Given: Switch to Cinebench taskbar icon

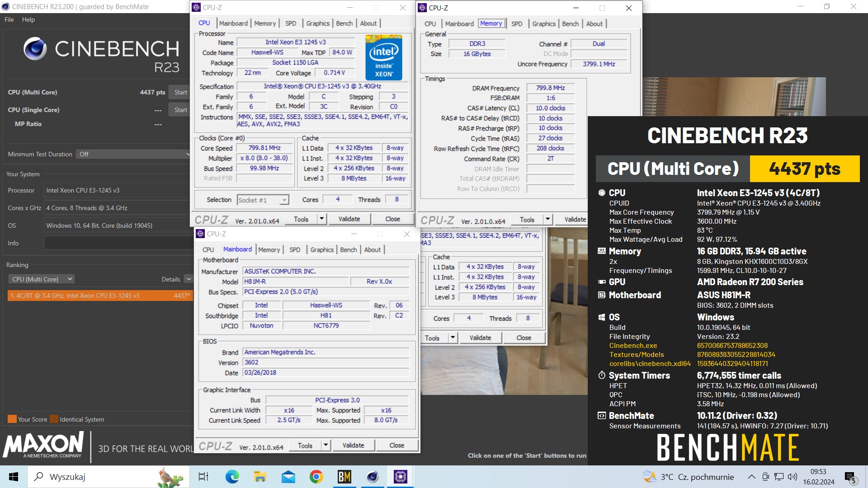Looking at the screenshot, I should pyautogui.click(x=372, y=477).
